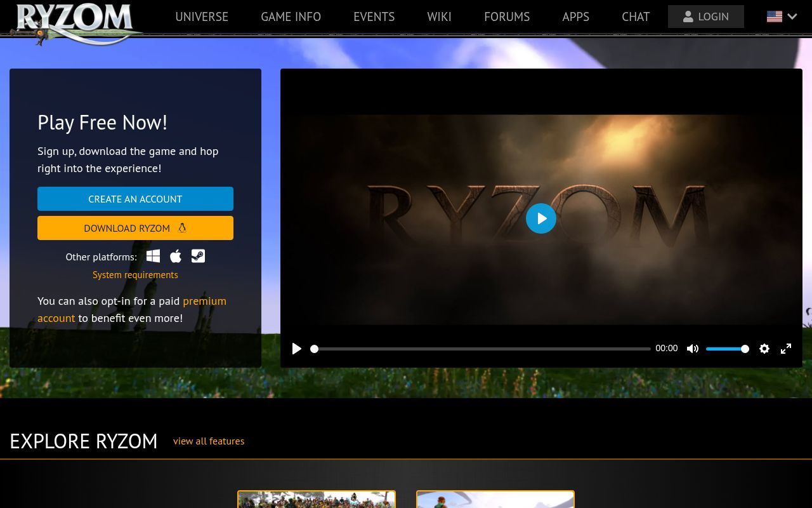Screen dimensions: 812x508
Task: Click the LOGIN button
Action: 706,17
